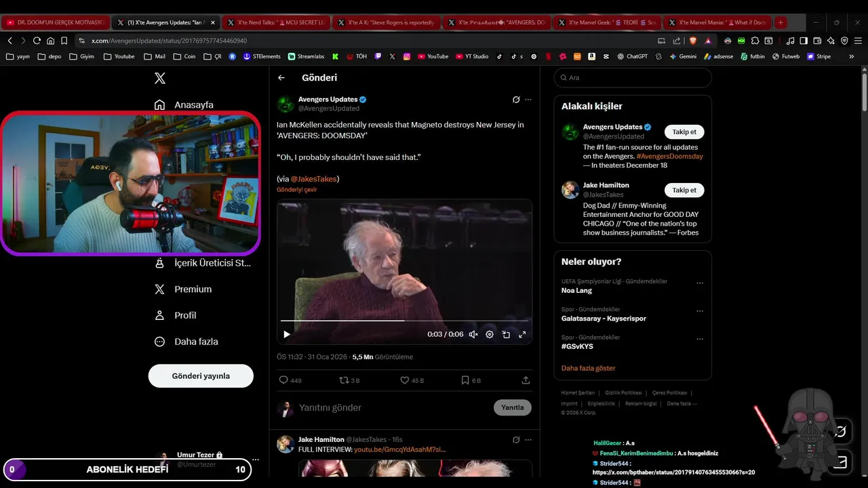Open @JakesTakes mention link in the post
The height and width of the screenshot is (488, 868).
[314, 179]
